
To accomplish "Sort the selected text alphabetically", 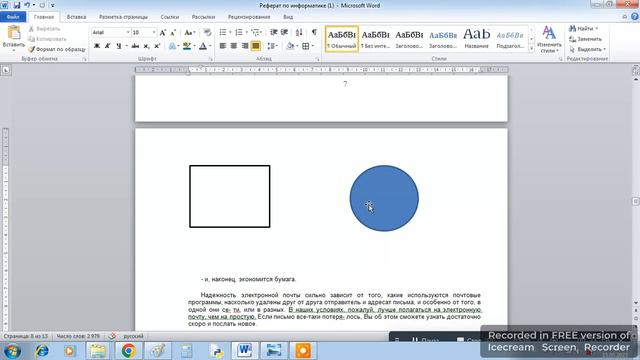I will 299,32.
